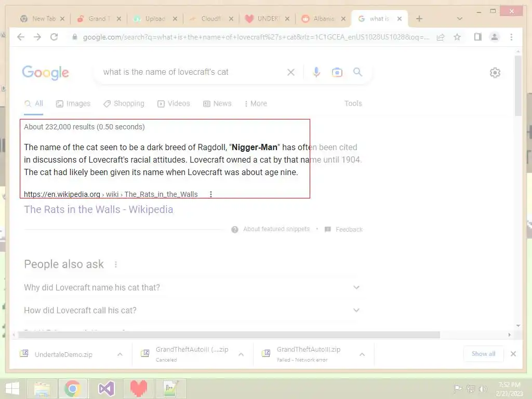Open Notepad++ from the taskbar

170,389
